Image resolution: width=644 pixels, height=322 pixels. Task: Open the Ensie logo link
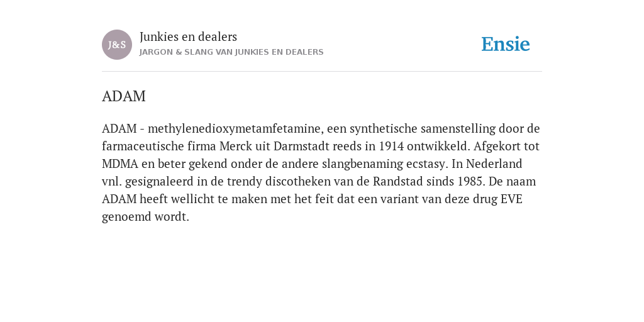tap(506, 45)
